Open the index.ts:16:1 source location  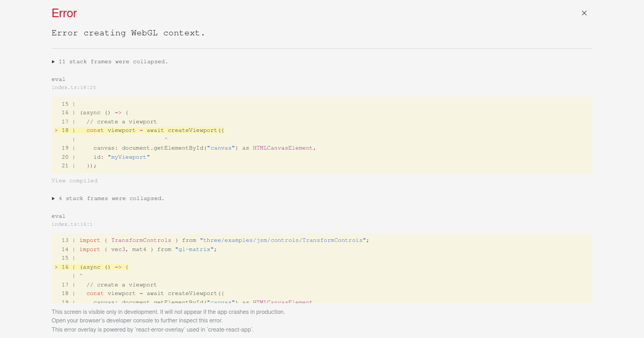pos(72,224)
